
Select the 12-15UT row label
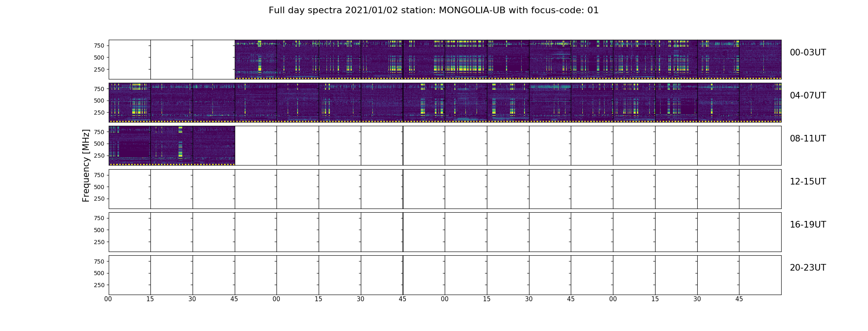tap(808, 182)
